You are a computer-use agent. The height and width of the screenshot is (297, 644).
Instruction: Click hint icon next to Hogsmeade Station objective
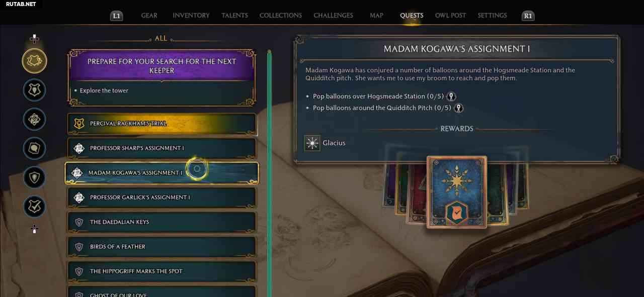(452, 96)
